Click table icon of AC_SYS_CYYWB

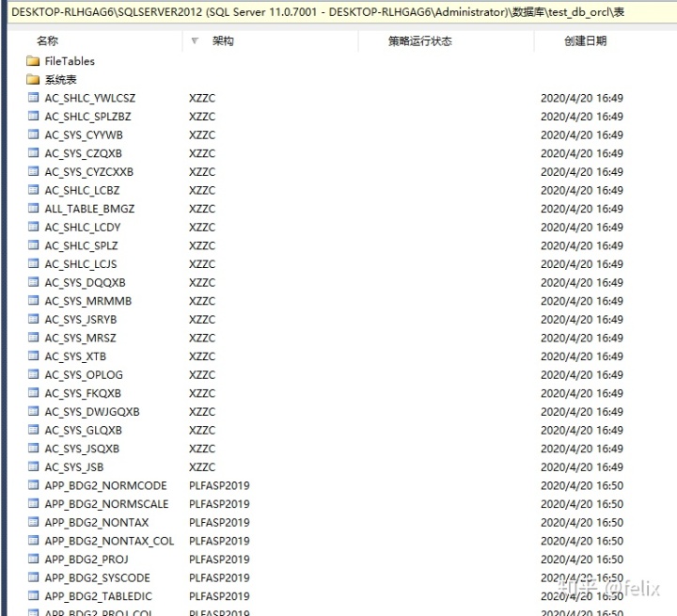[33, 134]
